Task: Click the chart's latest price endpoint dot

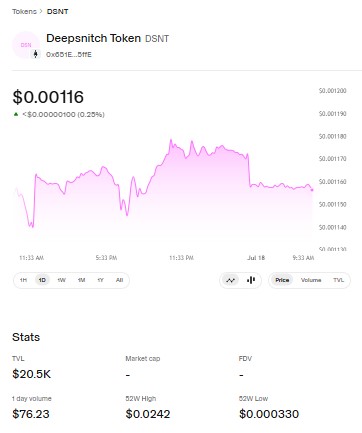Action: click(x=312, y=190)
